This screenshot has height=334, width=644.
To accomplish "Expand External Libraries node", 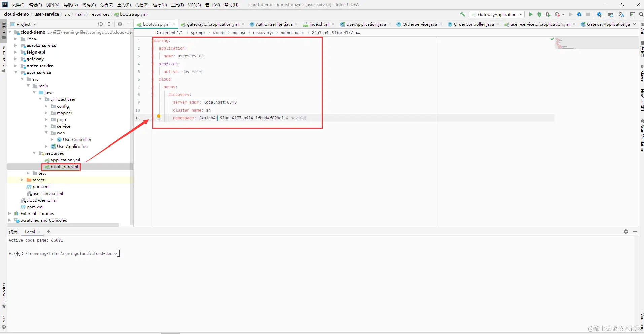I will pos(9,213).
